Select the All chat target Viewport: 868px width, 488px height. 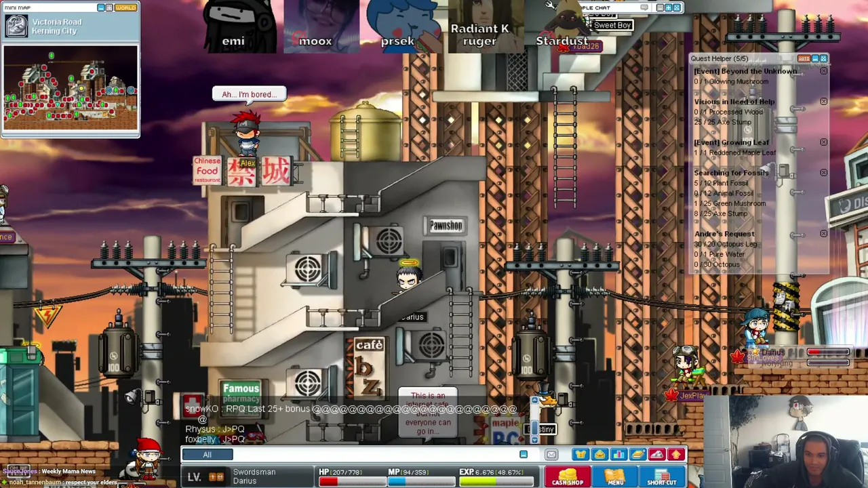pos(207,455)
